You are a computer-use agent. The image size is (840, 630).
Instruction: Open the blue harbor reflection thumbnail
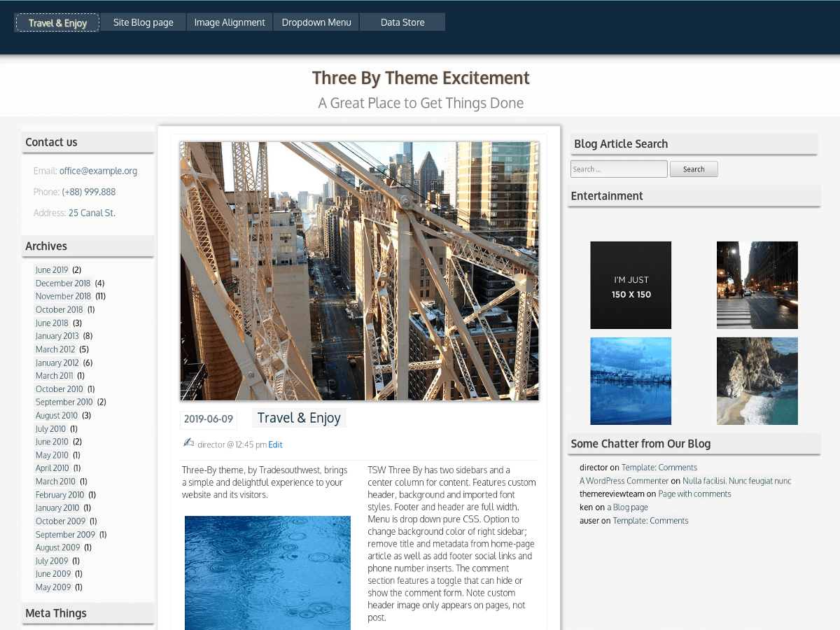631,381
